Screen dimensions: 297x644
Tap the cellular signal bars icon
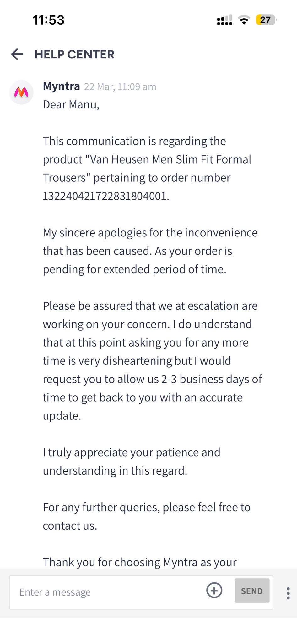click(224, 20)
